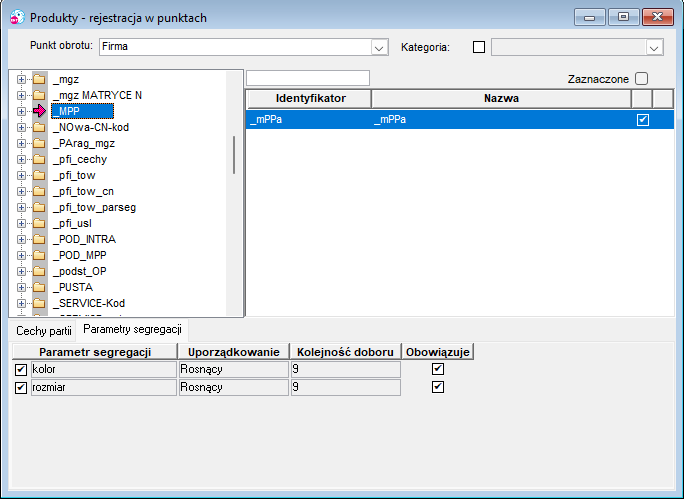Click the product search input field
Viewport: 685px width, 499px height.
point(308,78)
